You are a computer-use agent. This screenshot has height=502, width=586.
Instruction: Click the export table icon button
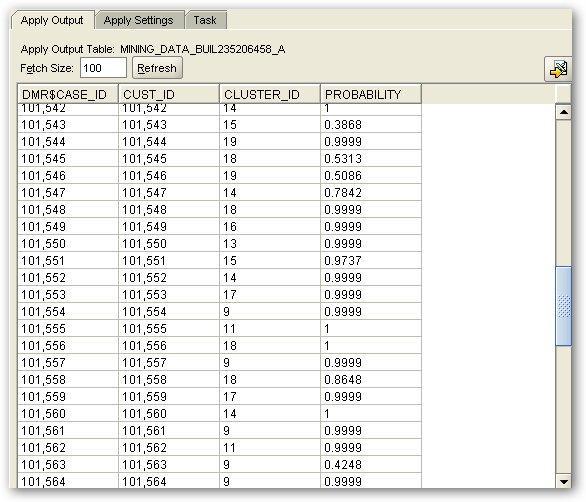[x=558, y=69]
